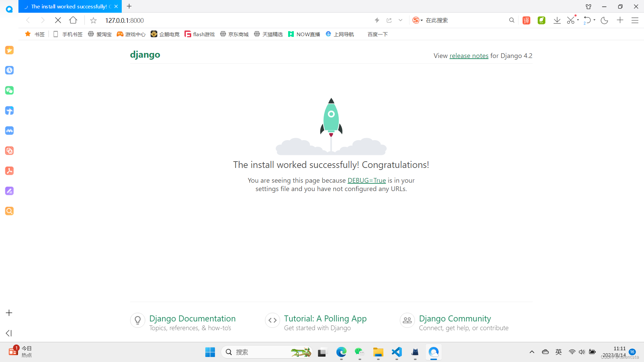Click the forward navigation arrow
Image resolution: width=644 pixels, height=362 pixels.
[43, 20]
